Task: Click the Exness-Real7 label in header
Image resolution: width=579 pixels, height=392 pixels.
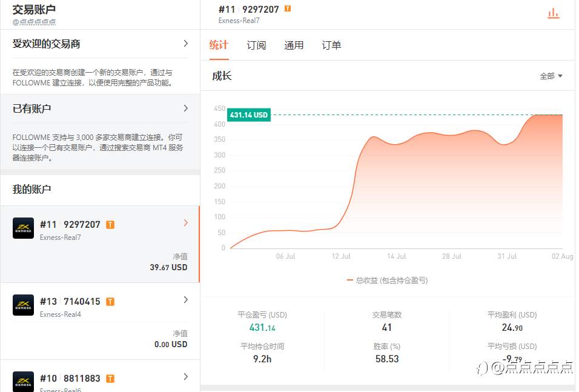Action: tap(239, 21)
